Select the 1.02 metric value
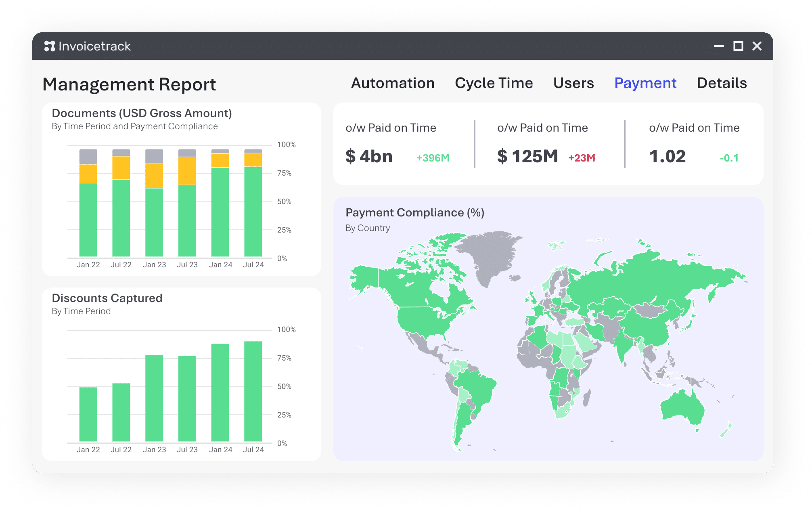 [x=667, y=157]
